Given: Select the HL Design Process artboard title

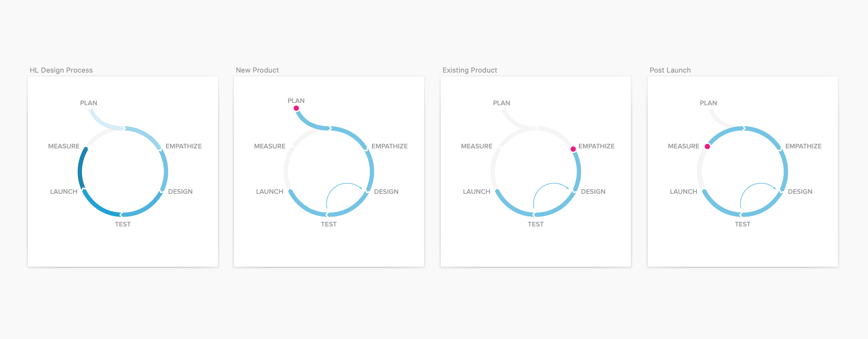Looking at the screenshot, I should (61, 70).
